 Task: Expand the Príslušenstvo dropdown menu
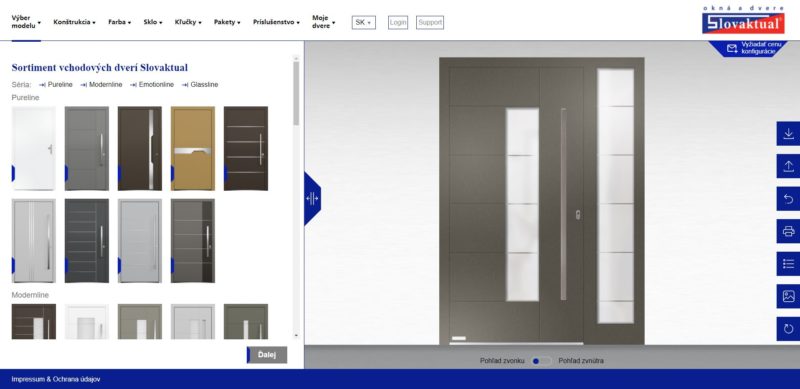pyautogui.click(x=276, y=22)
